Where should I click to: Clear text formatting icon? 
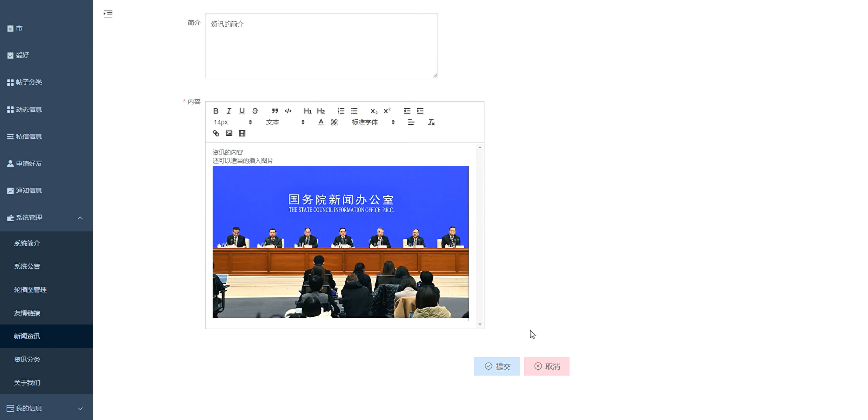click(431, 122)
